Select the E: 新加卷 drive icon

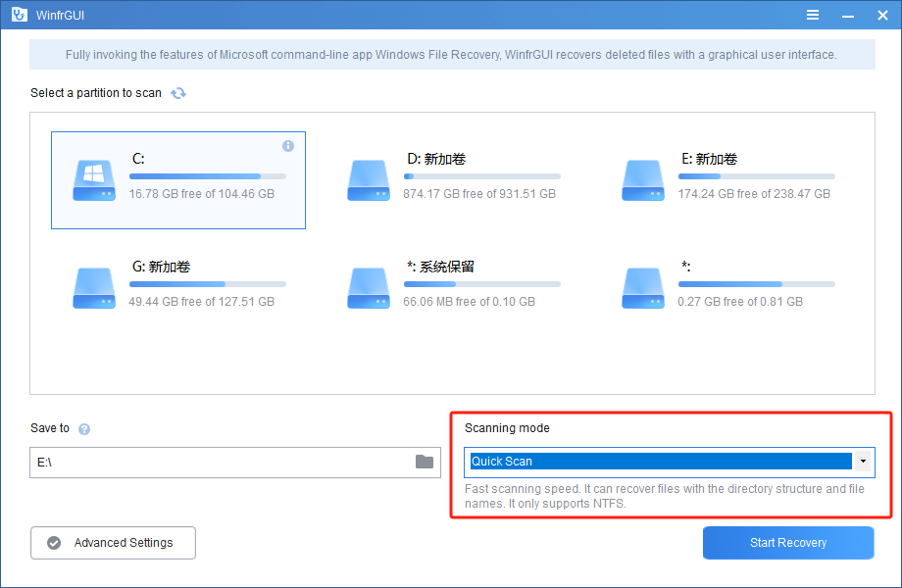point(642,180)
